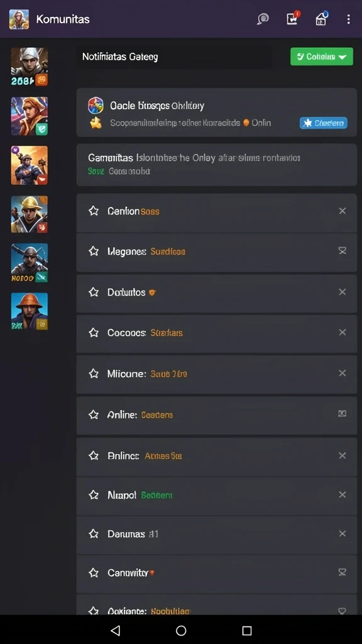The image size is (362, 644).
Task: Remove the Dolutos row using X
Action: click(343, 292)
